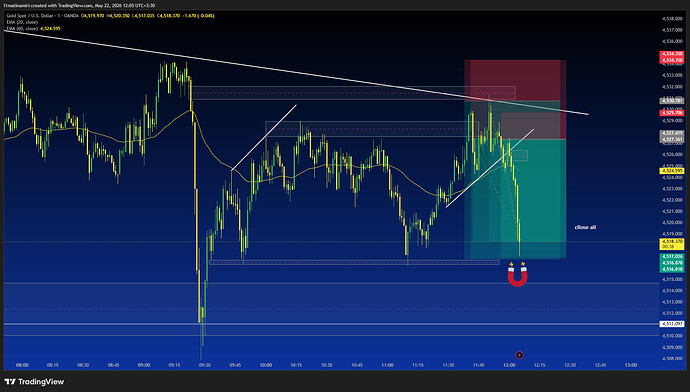Image resolution: width=690 pixels, height=392 pixels.
Task: Click the 10:00 time axis label
Action: tap(265, 365)
